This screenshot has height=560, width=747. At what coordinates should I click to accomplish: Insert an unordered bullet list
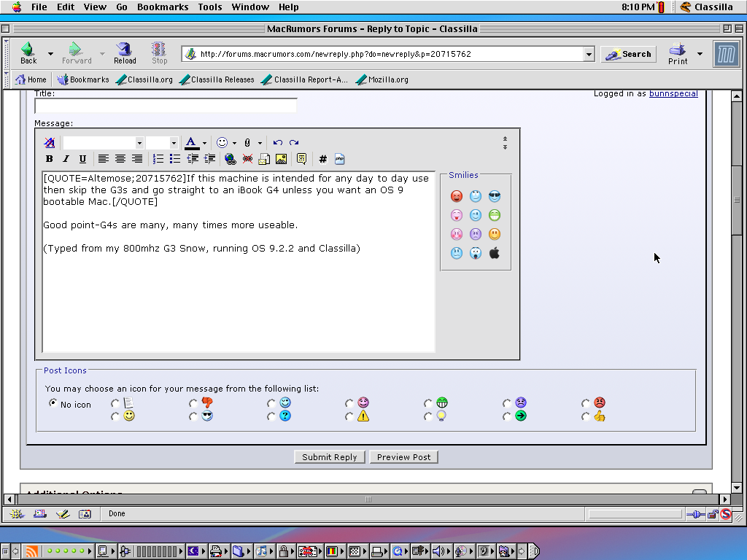tap(175, 159)
